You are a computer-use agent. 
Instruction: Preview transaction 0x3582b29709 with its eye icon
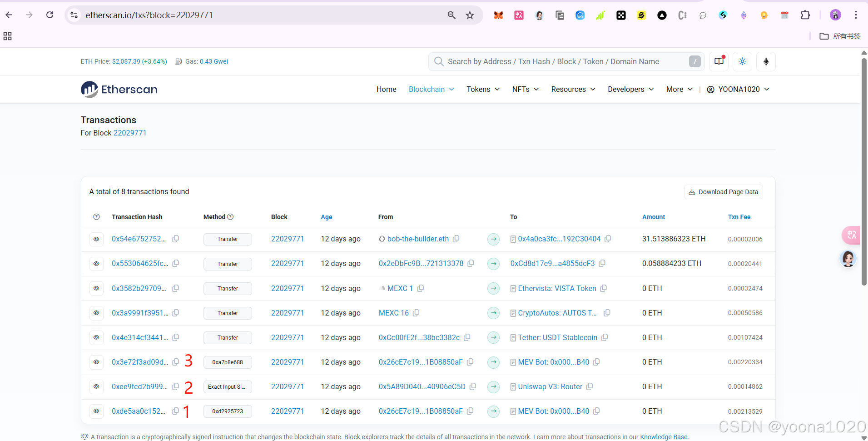point(96,288)
